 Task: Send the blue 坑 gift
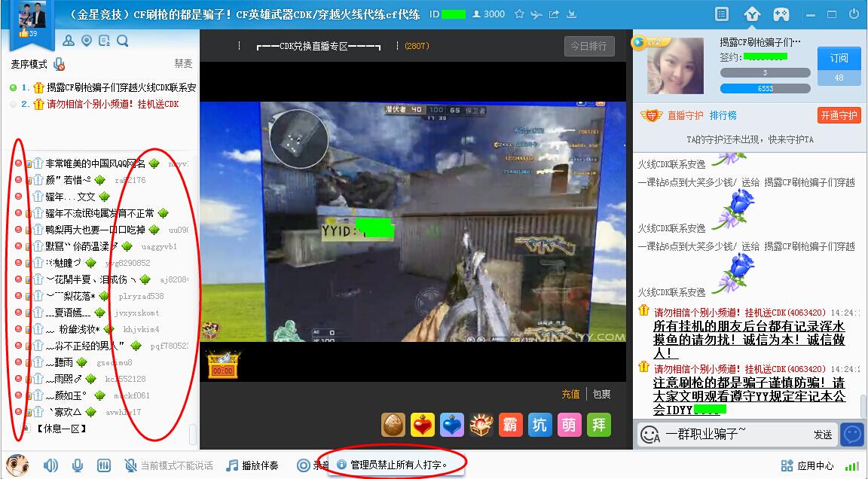tap(539, 425)
